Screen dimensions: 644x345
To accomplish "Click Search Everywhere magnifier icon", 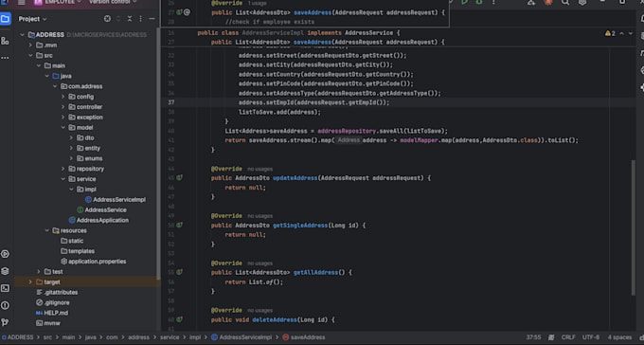I will (x=565, y=2).
